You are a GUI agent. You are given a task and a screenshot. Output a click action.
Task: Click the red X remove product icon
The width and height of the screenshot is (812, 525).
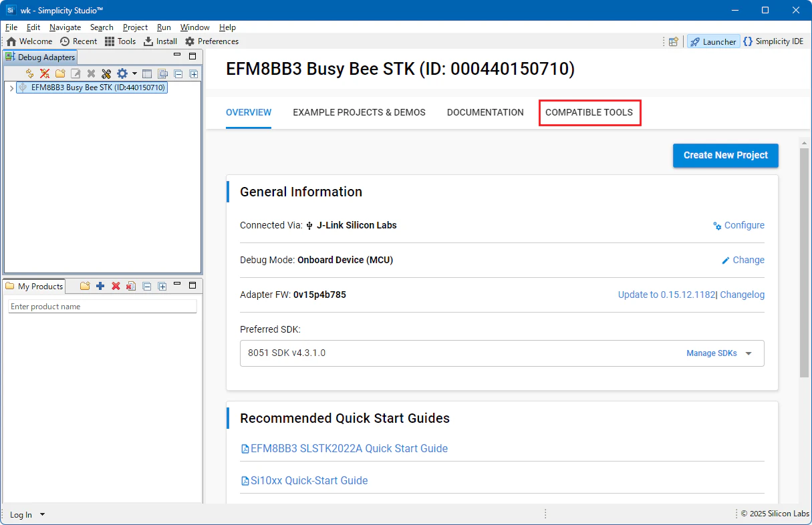click(116, 286)
